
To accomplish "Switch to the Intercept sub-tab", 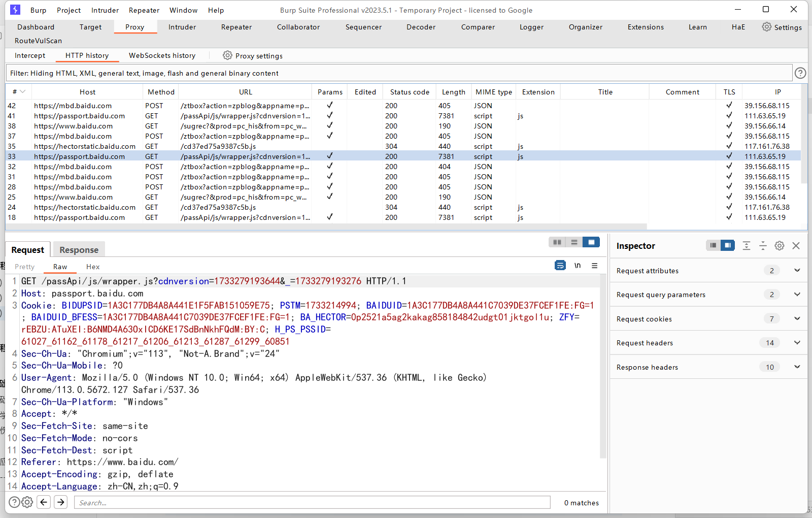I will 30,55.
